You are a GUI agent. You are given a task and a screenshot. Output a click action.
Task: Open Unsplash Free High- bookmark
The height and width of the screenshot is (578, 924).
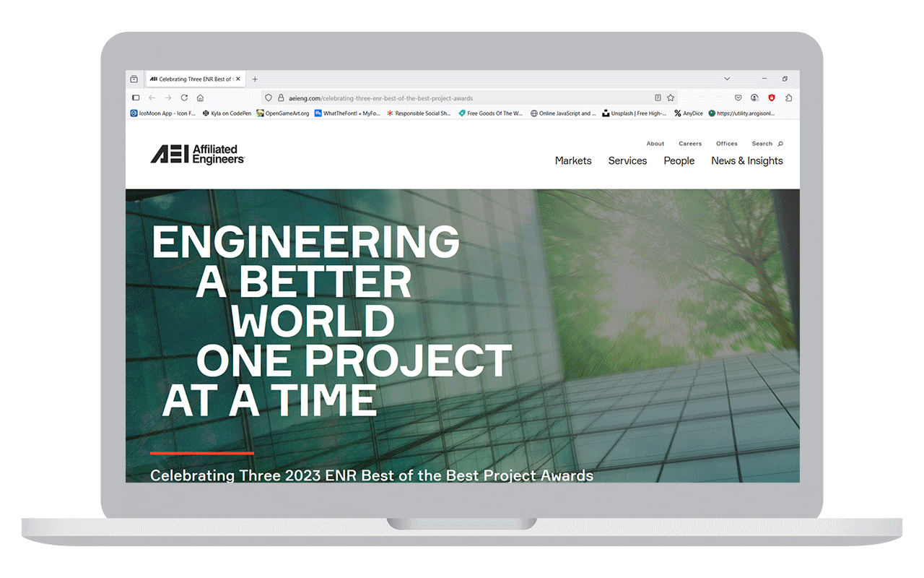634,113
